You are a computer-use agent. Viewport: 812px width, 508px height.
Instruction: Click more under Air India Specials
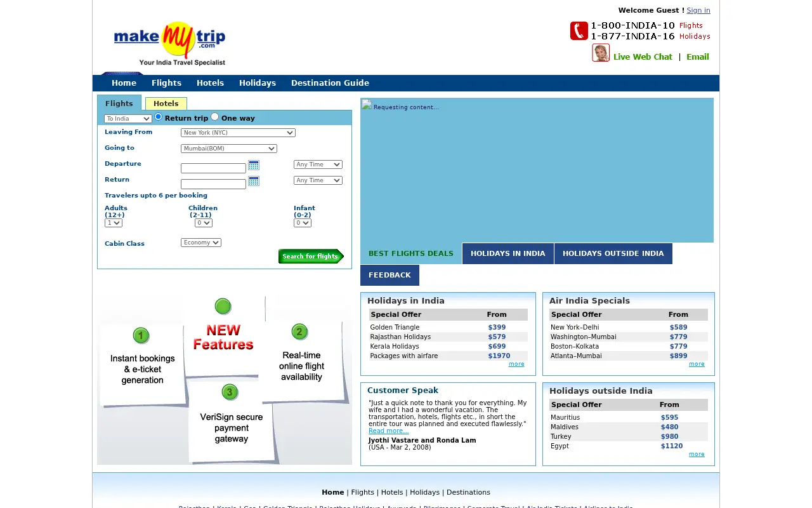pyautogui.click(x=697, y=364)
